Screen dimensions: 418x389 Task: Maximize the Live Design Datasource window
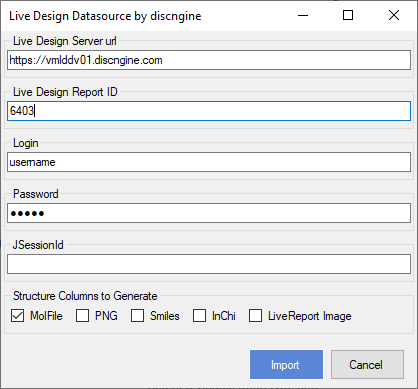coord(348,15)
